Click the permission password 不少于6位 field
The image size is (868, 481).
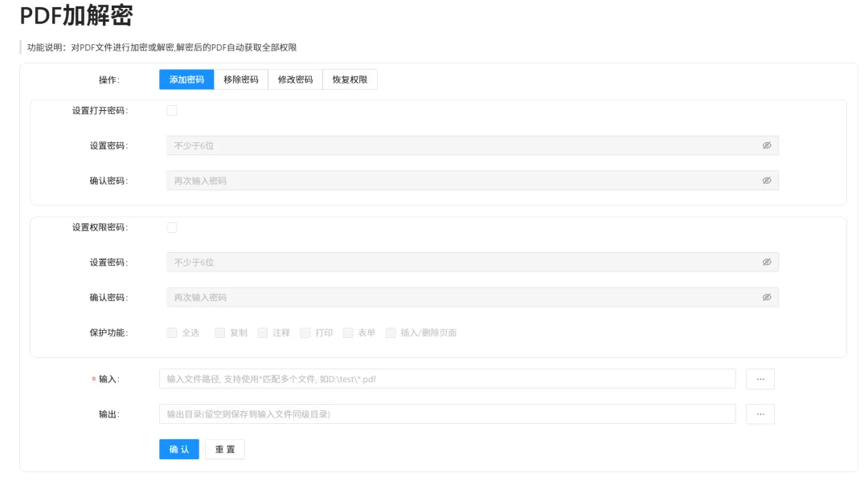click(x=473, y=262)
